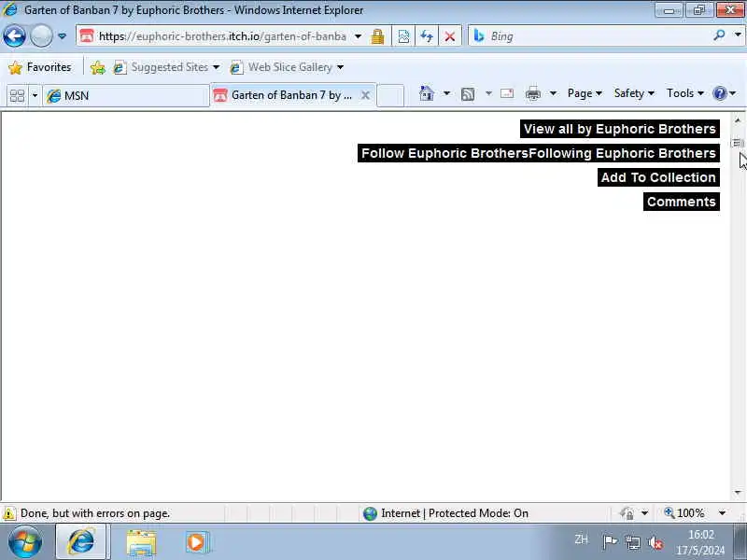Image resolution: width=747 pixels, height=560 pixels.
Task: Click the Print icon
Action: [533, 94]
